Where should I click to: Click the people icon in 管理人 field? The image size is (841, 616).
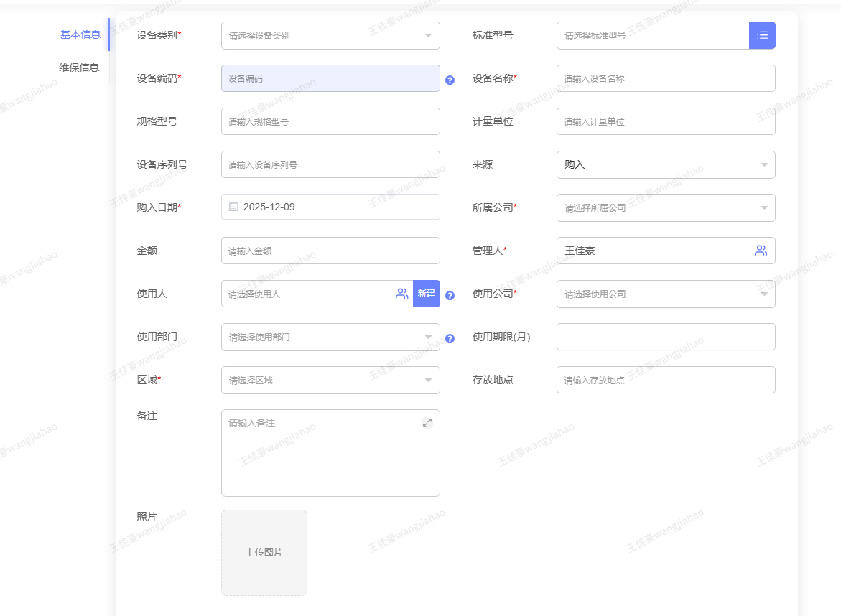coord(761,251)
